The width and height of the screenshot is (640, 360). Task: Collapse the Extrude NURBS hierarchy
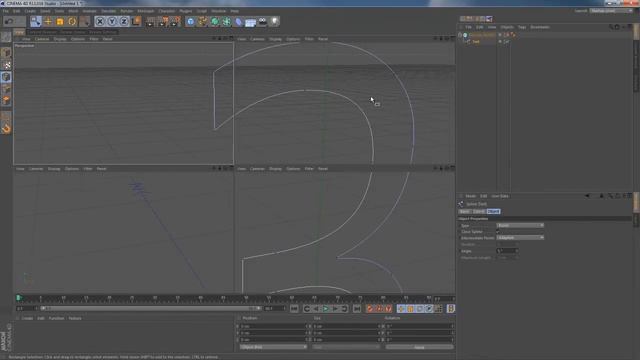460,35
